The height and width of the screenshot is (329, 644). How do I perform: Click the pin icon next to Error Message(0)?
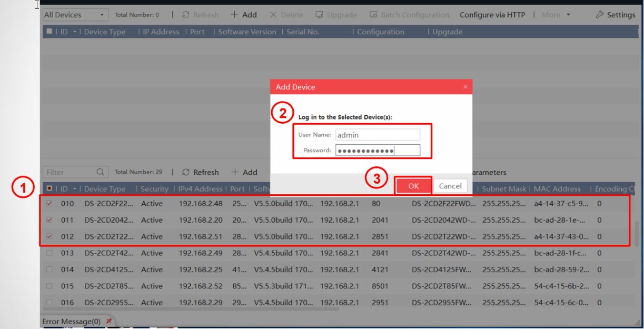coord(109,321)
